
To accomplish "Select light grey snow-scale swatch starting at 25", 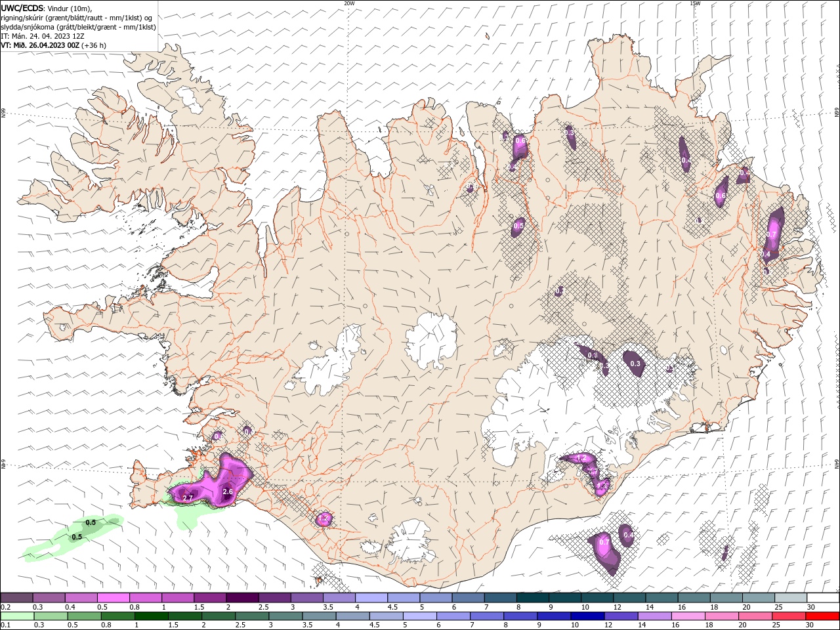I will tap(790, 598).
